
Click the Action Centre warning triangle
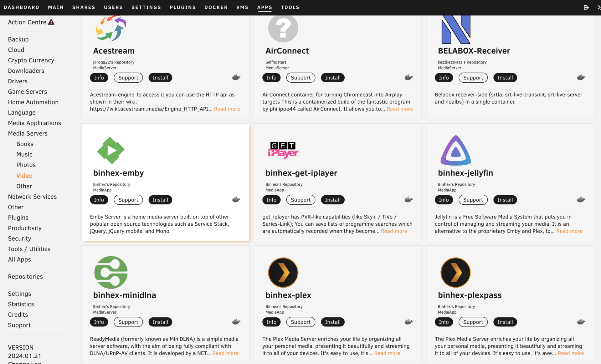51,22
